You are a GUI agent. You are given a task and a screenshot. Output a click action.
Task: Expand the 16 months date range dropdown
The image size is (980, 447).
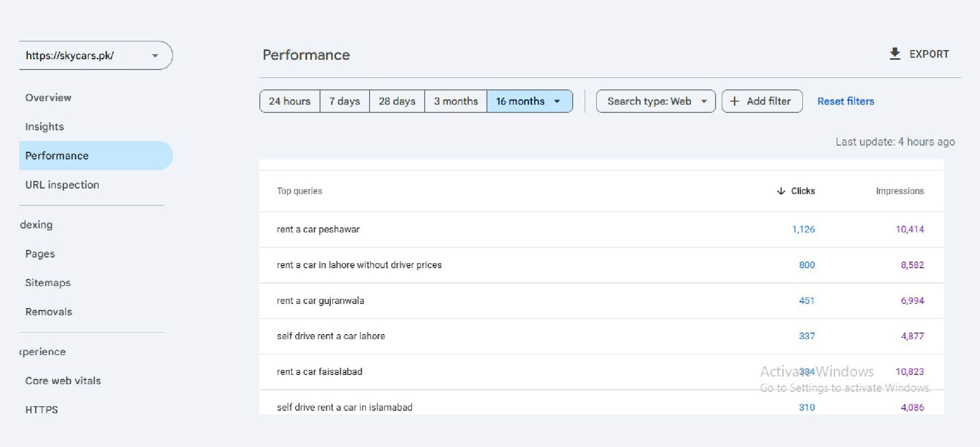(557, 102)
